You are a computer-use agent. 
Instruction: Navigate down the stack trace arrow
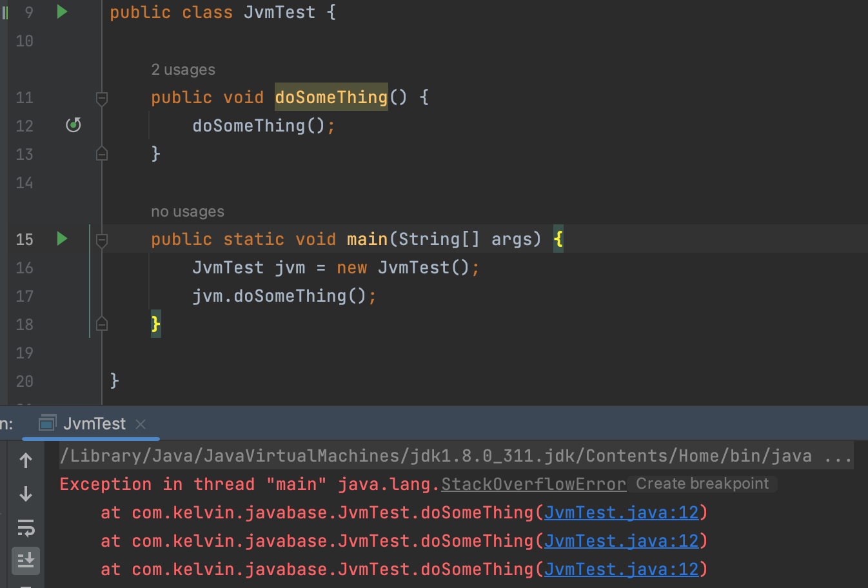pyautogui.click(x=26, y=494)
